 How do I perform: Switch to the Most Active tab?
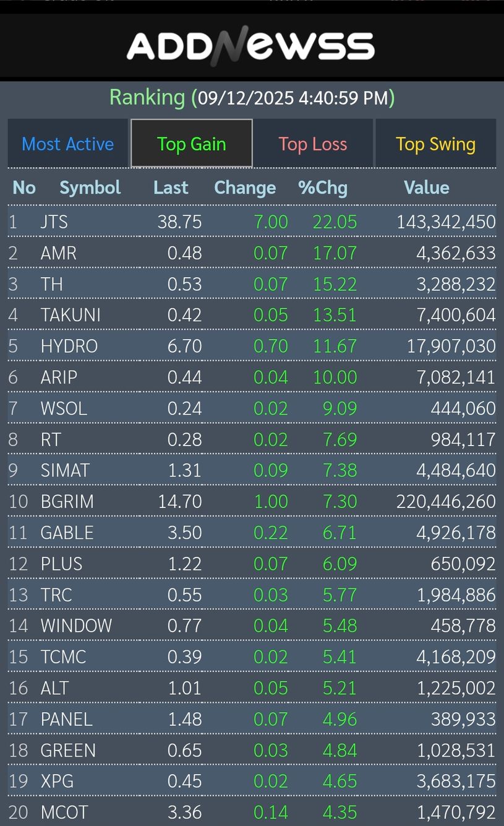click(68, 144)
